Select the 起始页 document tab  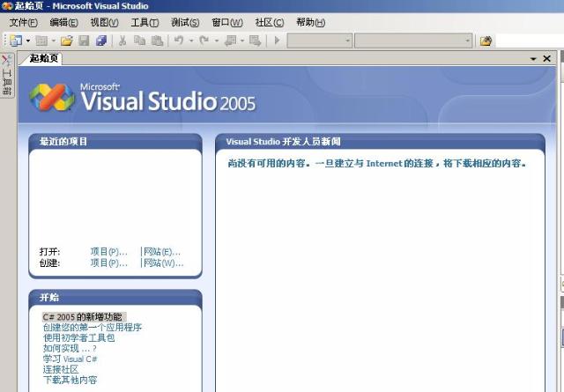click(43, 58)
